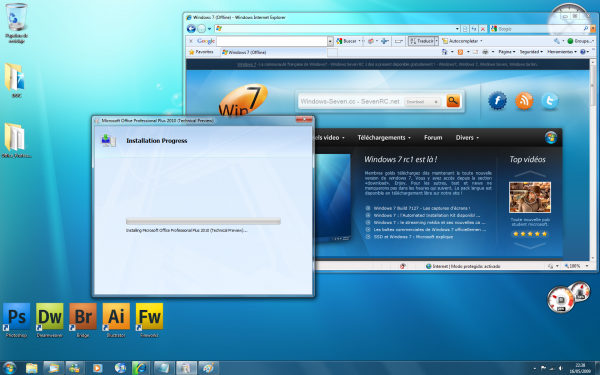The height and width of the screenshot is (375, 600).
Task: Open the Favoritos star button in IE
Action: (201, 52)
